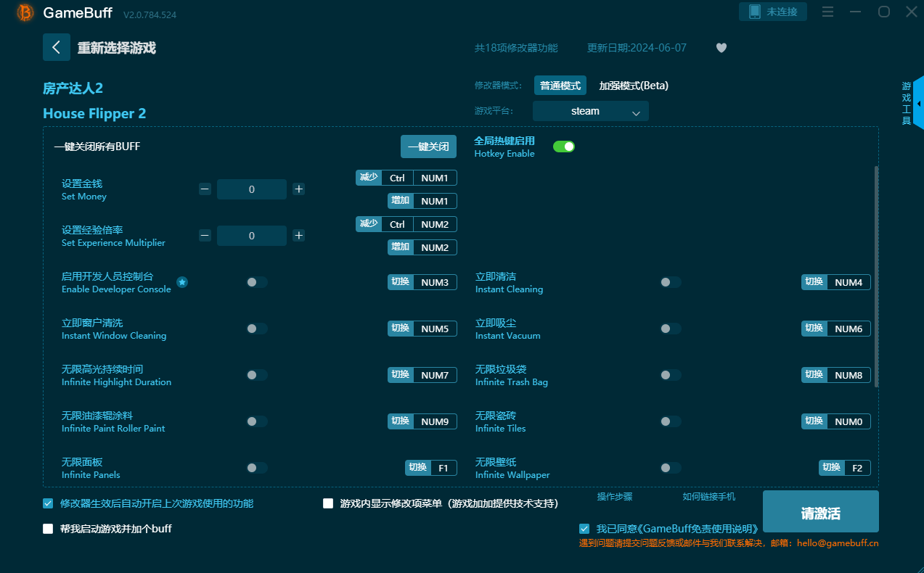The image size is (924, 573).
Task: Click the 共18项修改器功能 count text
Action: pyautogui.click(x=516, y=48)
